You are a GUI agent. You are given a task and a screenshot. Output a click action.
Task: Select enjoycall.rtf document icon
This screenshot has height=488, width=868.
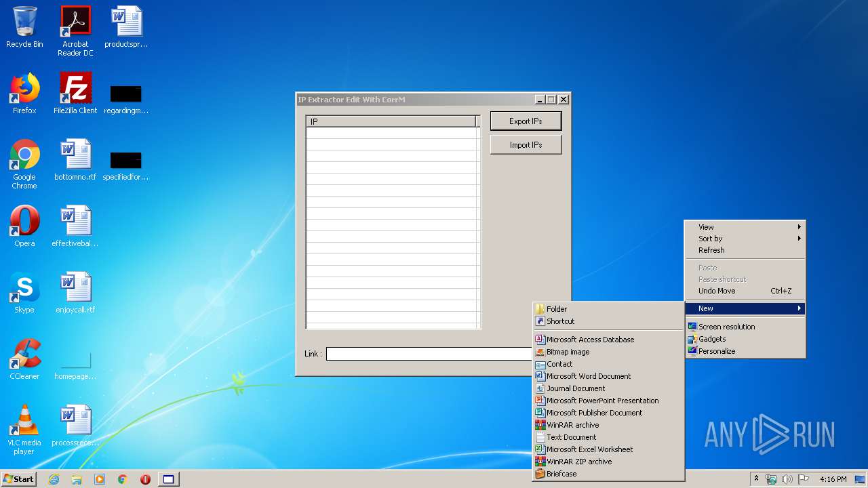tap(75, 293)
